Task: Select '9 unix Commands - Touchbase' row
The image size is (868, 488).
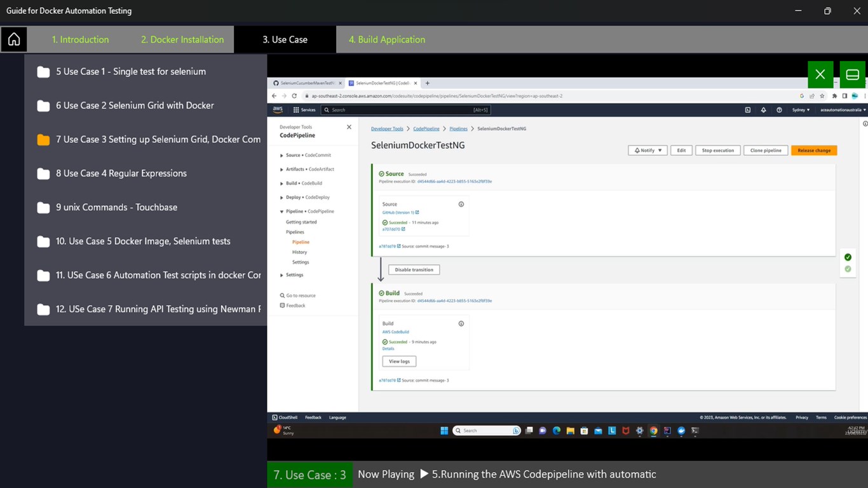Action: point(146,207)
